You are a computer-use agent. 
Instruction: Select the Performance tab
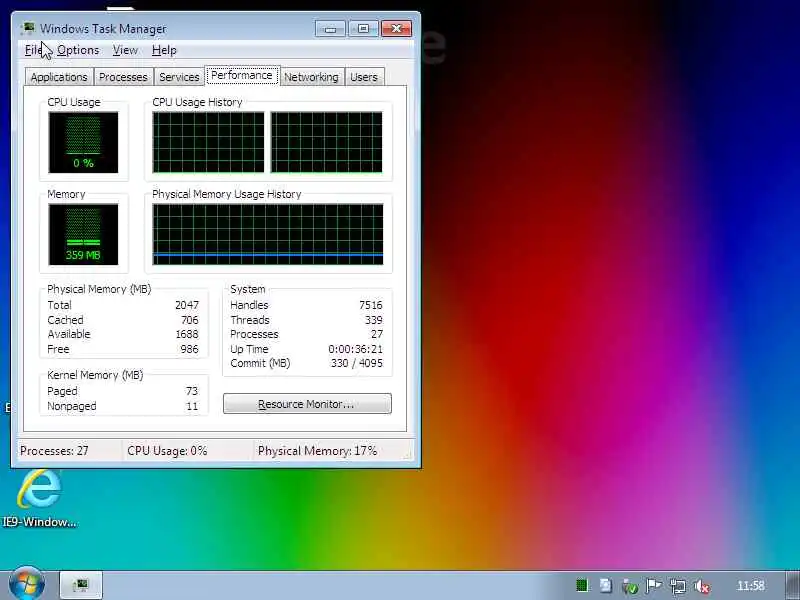pyautogui.click(x=242, y=76)
